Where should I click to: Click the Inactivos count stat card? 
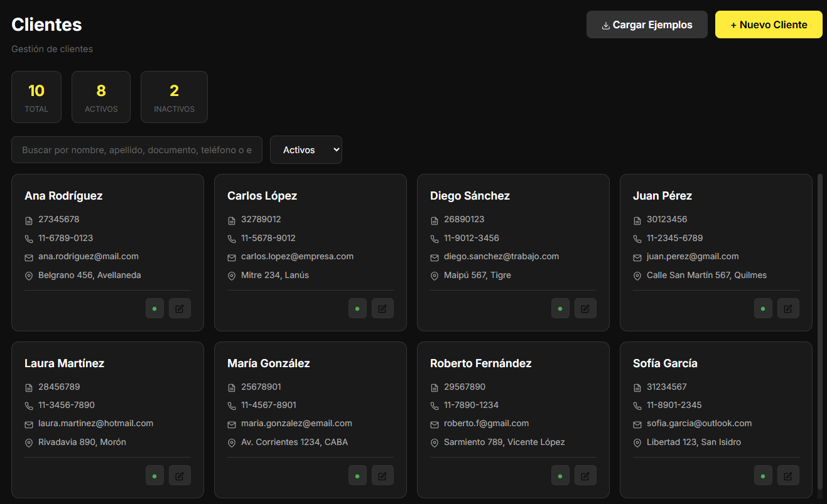174,97
